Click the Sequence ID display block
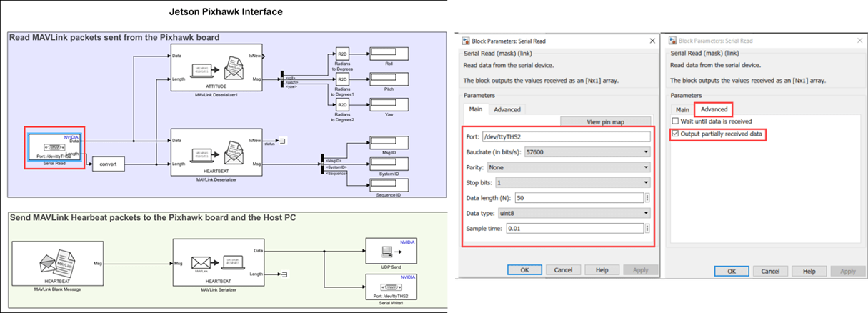This screenshot has height=313, width=868. [388, 184]
